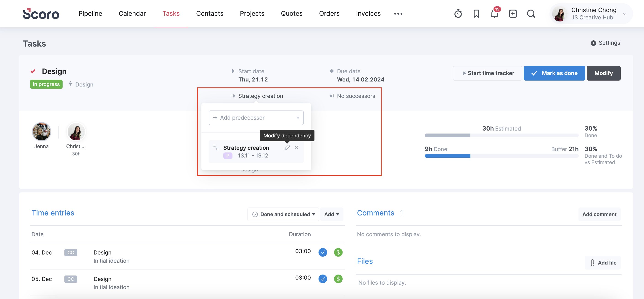The width and height of the screenshot is (644, 299).
Task: Open Christine Chong account menu chevron
Action: click(x=625, y=14)
